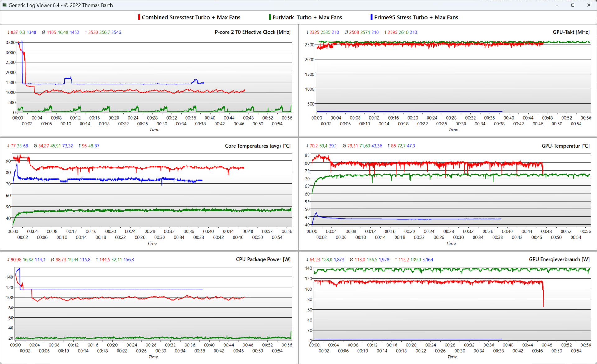Click the CPU Package Power [W] title

(263, 259)
